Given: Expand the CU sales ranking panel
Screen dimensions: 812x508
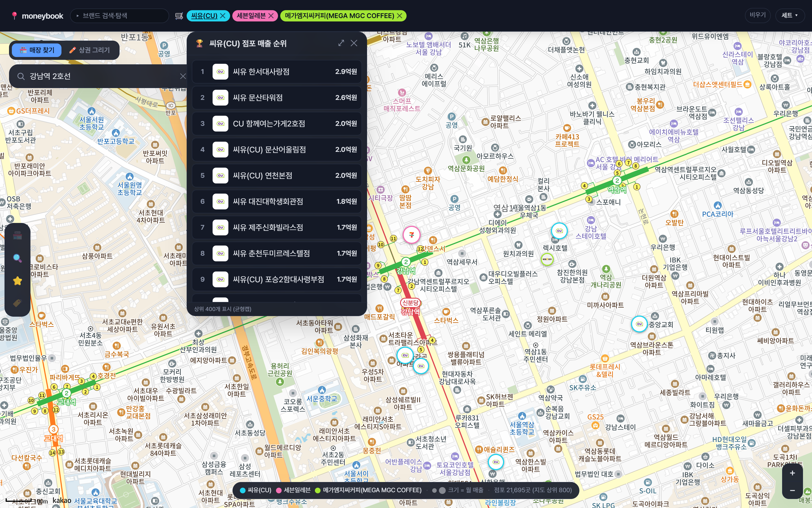Looking at the screenshot, I should point(341,43).
